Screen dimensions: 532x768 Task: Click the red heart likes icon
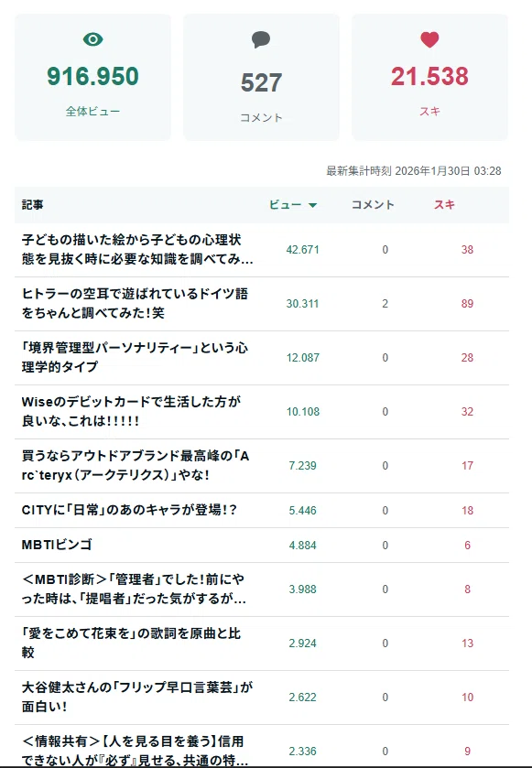[429, 39]
